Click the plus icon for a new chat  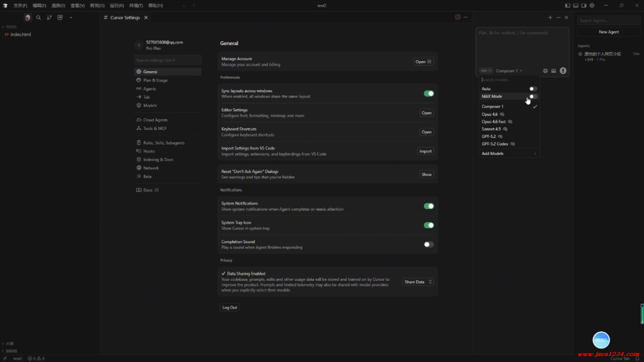(x=550, y=17)
